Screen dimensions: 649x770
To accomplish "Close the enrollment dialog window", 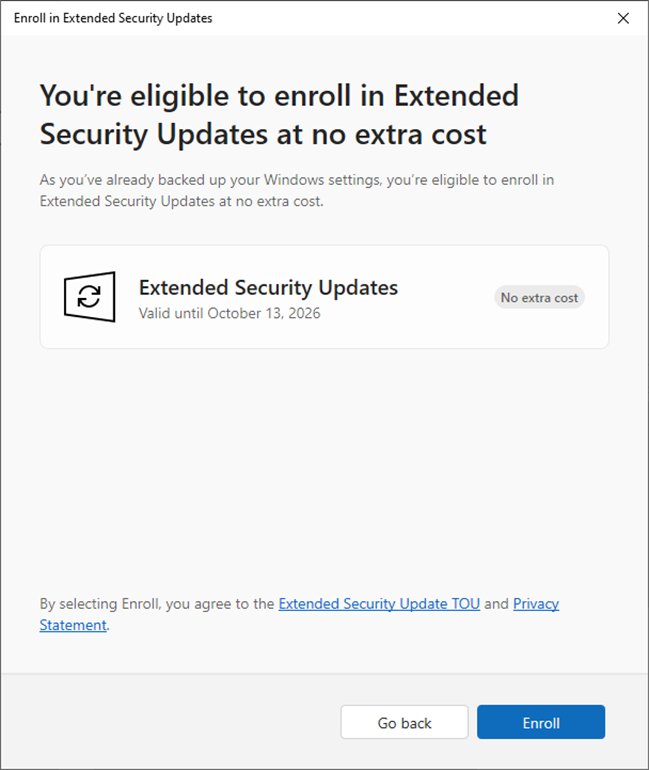I will [623, 18].
